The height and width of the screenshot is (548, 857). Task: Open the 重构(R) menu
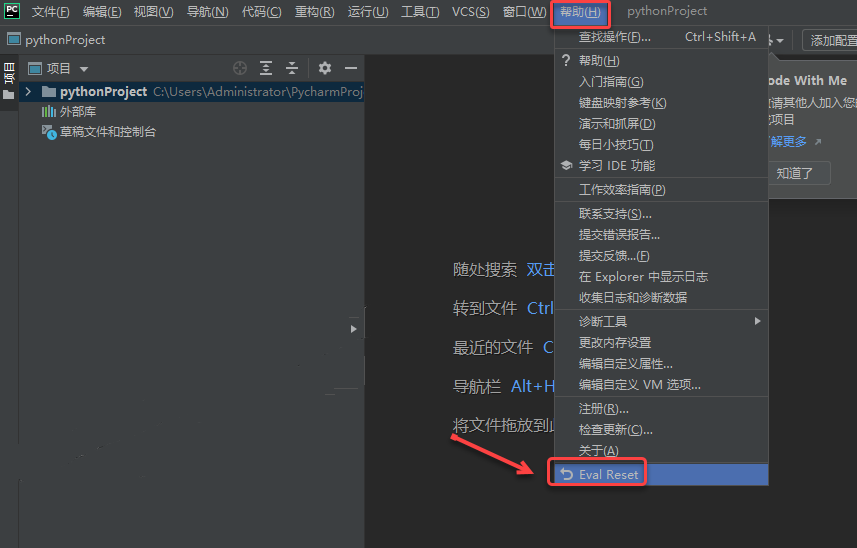pos(314,11)
